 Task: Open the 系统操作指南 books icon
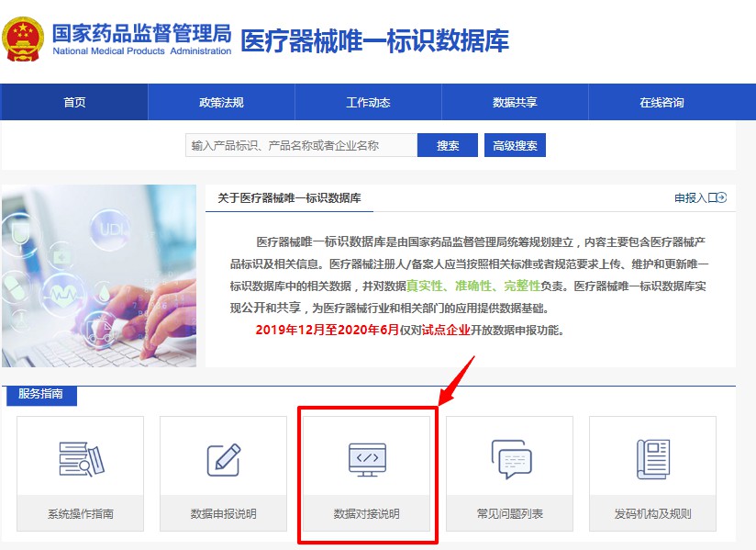pos(81,459)
